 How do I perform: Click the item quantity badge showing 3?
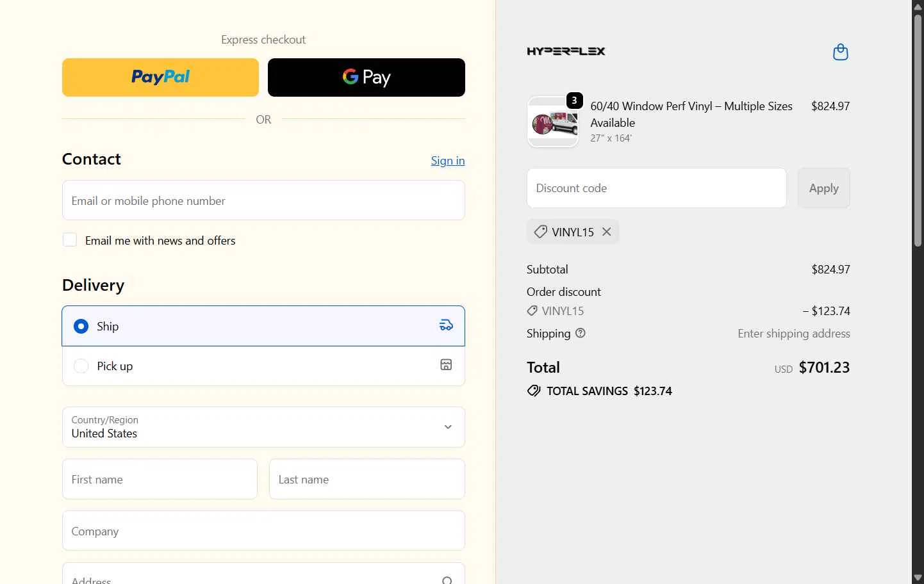tap(575, 101)
